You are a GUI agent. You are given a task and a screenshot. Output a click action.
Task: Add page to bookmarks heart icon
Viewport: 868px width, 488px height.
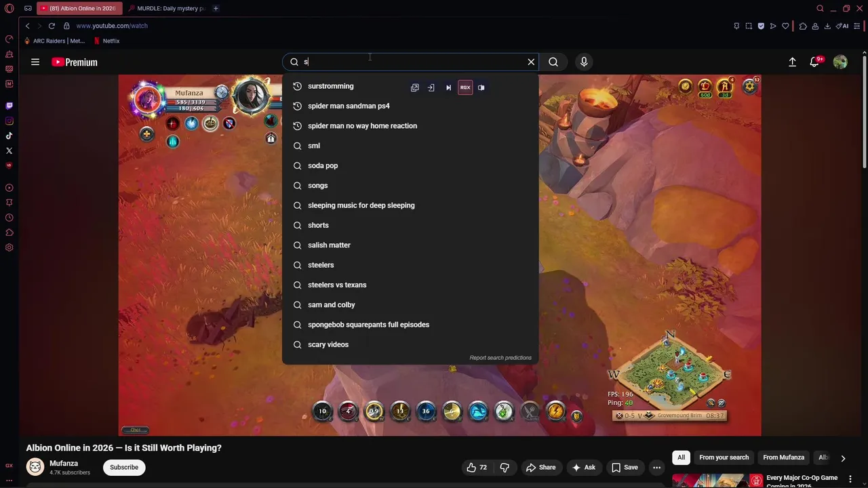point(785,26)
